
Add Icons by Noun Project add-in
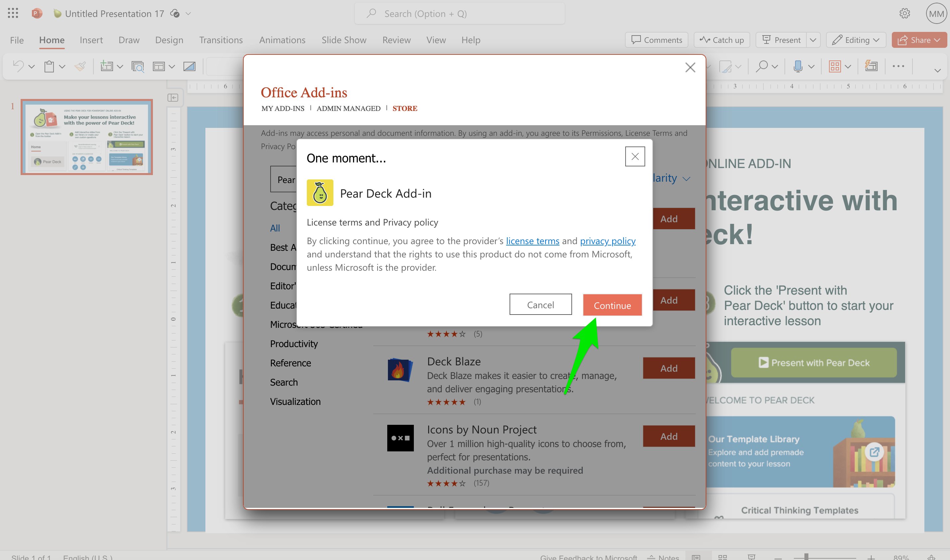pyautogui.click(x=669, y=436)
